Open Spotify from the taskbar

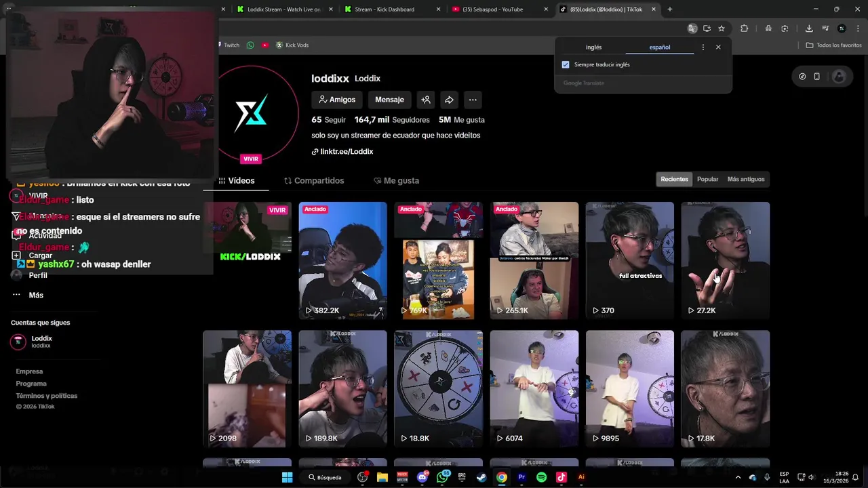(x=541, y=477)
